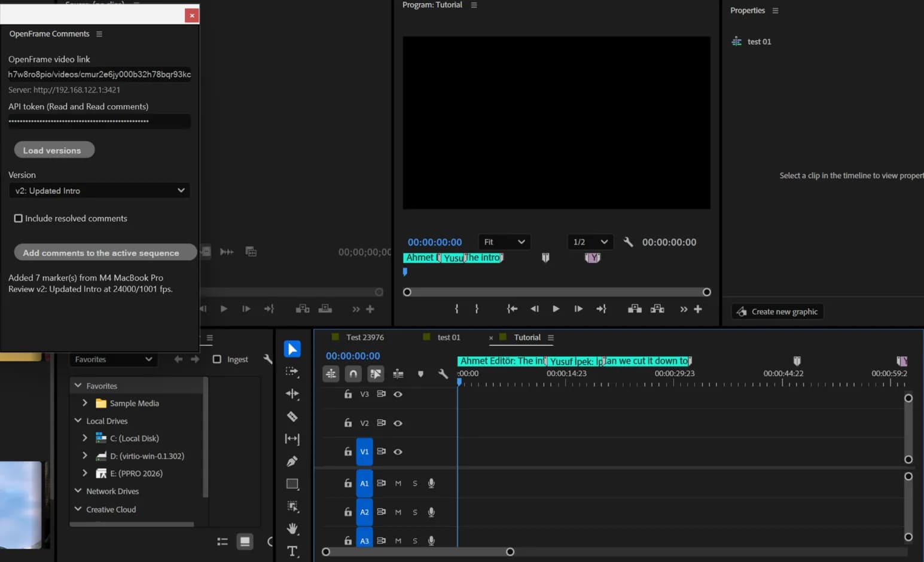Image resolution: width=924 pixels, height=562 pixels.
Task: Open the Fit zoom level dropdown
Action: (504, 242)
